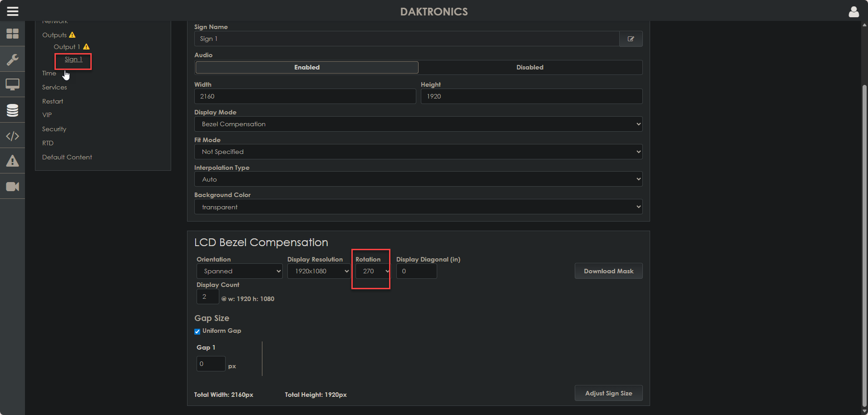Open the database storage icon
The width and height of the screenshot is (868, 415).
pyautogui.click(x=13, y=110)
